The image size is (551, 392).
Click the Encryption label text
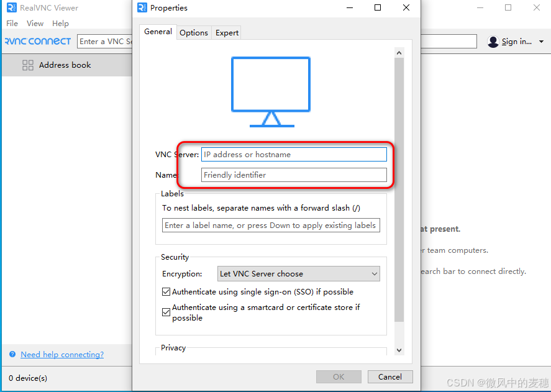182,274
